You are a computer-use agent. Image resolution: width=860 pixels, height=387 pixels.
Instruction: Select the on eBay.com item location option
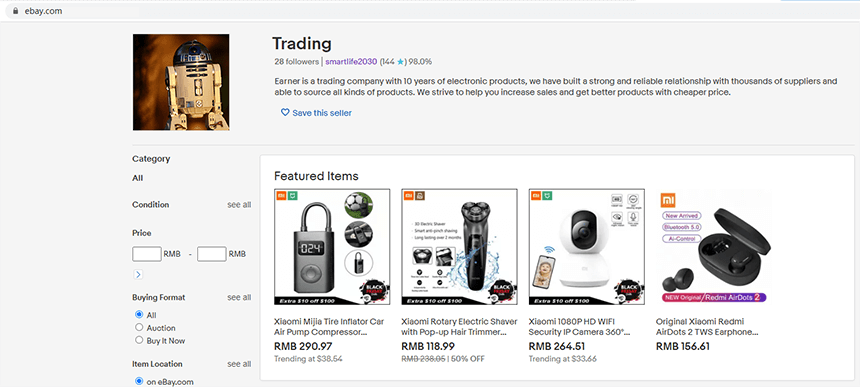tap(139, 382)
